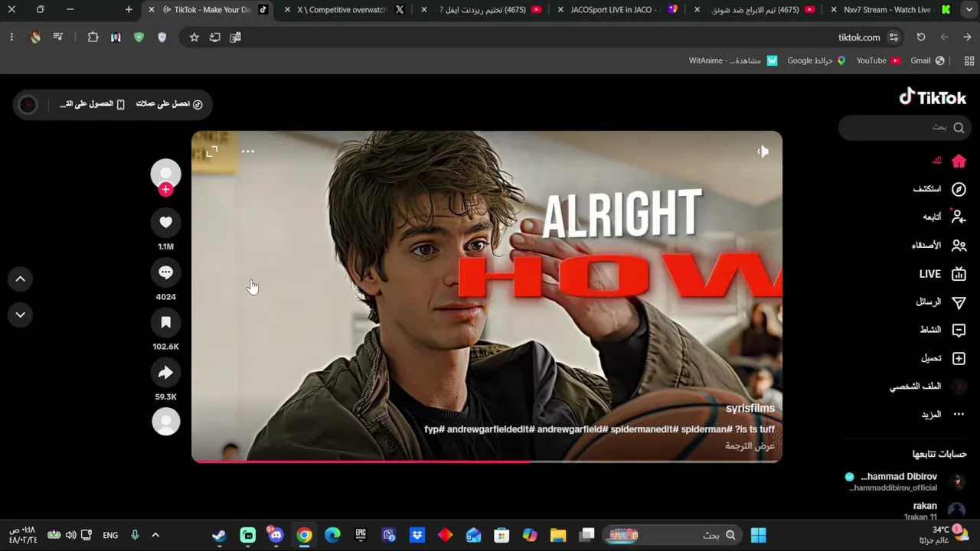
Task: Toggle the video's fullscreen corner icon
Action: (212, 152)
